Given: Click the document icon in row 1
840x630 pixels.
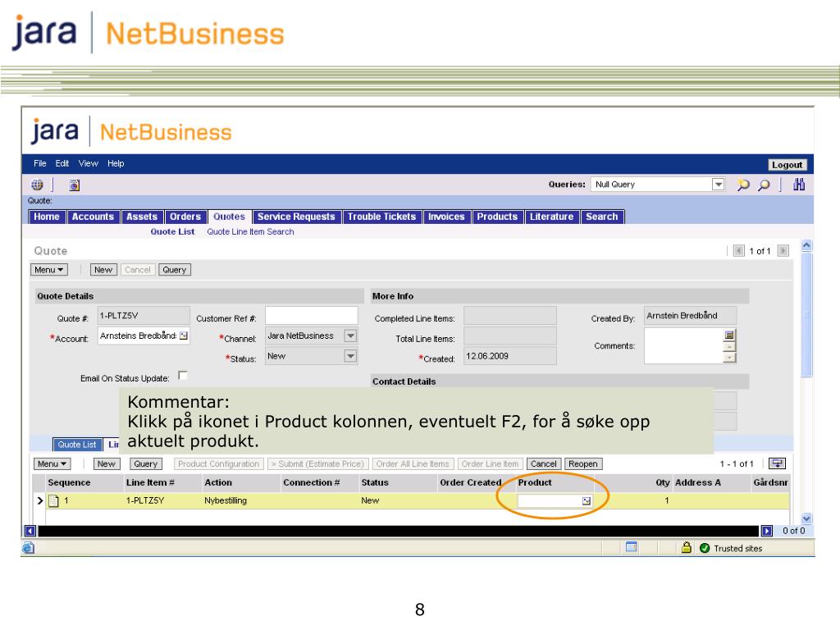Looking at the screenshot, I should (53, 501).
